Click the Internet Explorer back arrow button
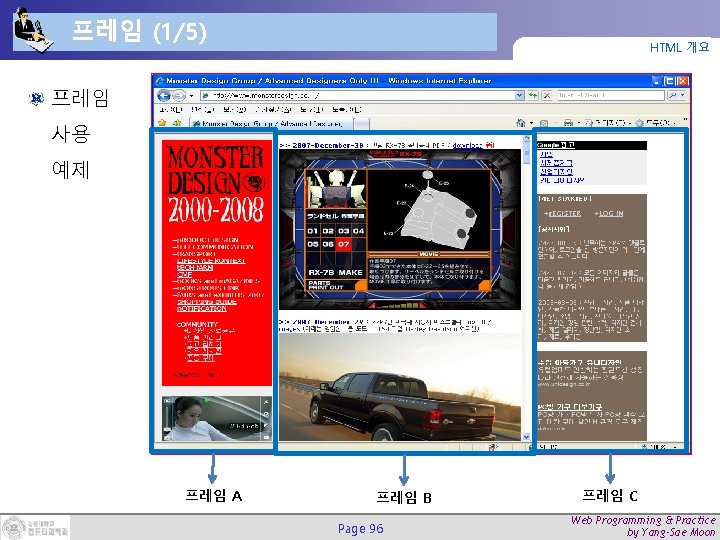Screen dimensions: 720x540 tap(164, 96)
